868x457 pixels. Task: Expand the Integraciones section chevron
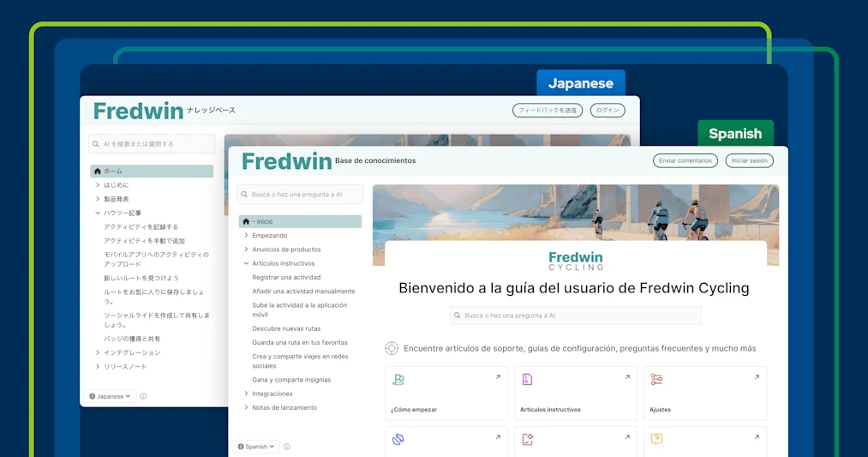click(246, 394)
